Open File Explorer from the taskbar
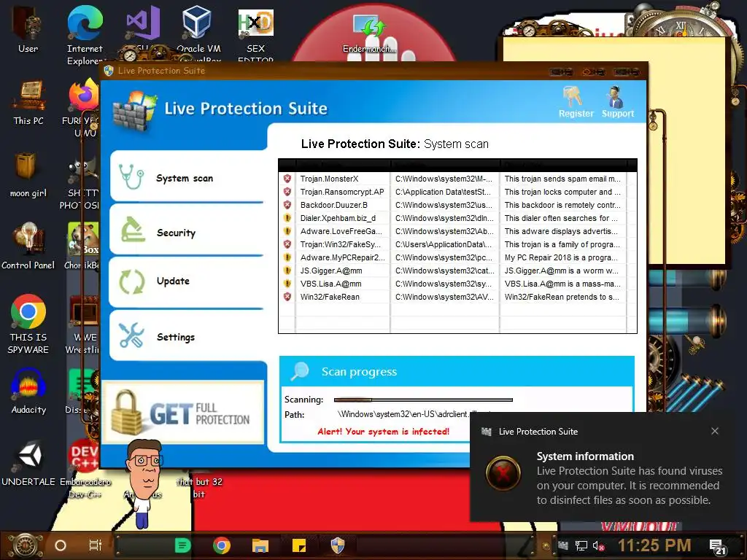Viewport: 747px width, 560px height. (x=260, y=545)
